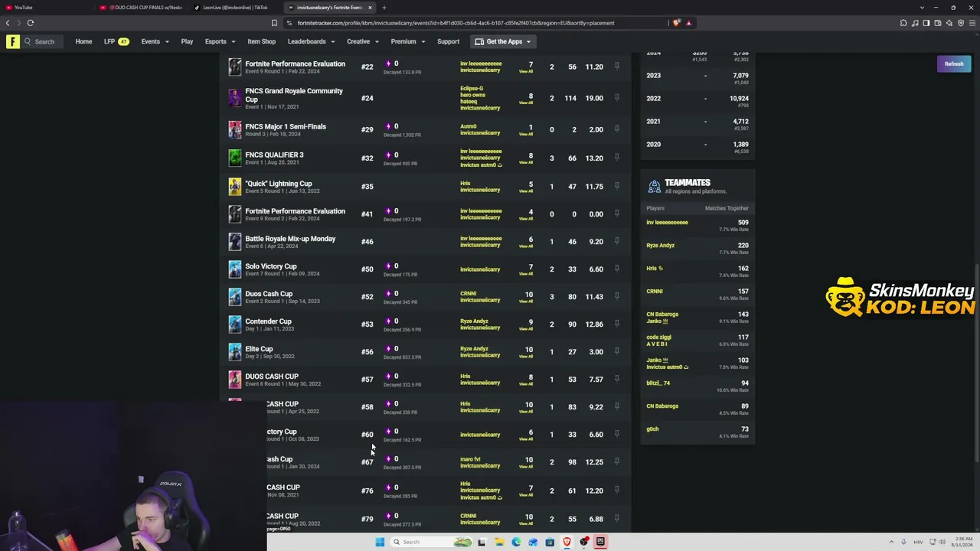Pin the Battle Royale Mix-up Monday row
The image size is (980, 551).
coord(616,241)
